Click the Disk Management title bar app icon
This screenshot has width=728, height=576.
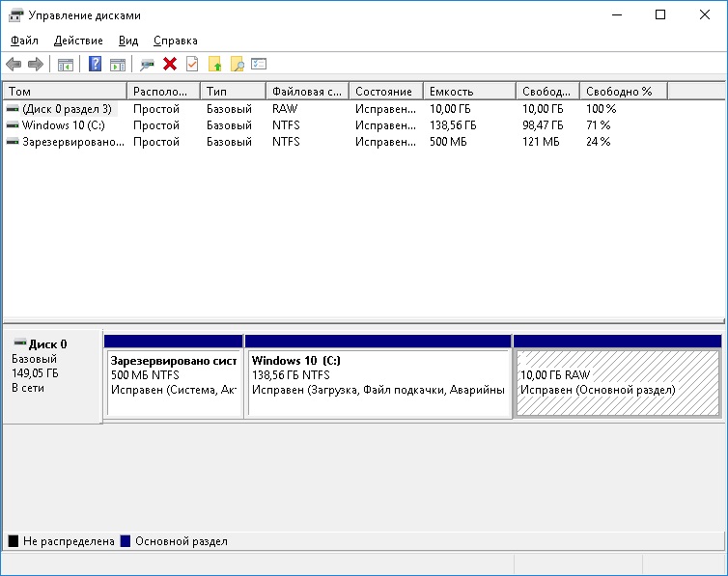coord(15,15)
